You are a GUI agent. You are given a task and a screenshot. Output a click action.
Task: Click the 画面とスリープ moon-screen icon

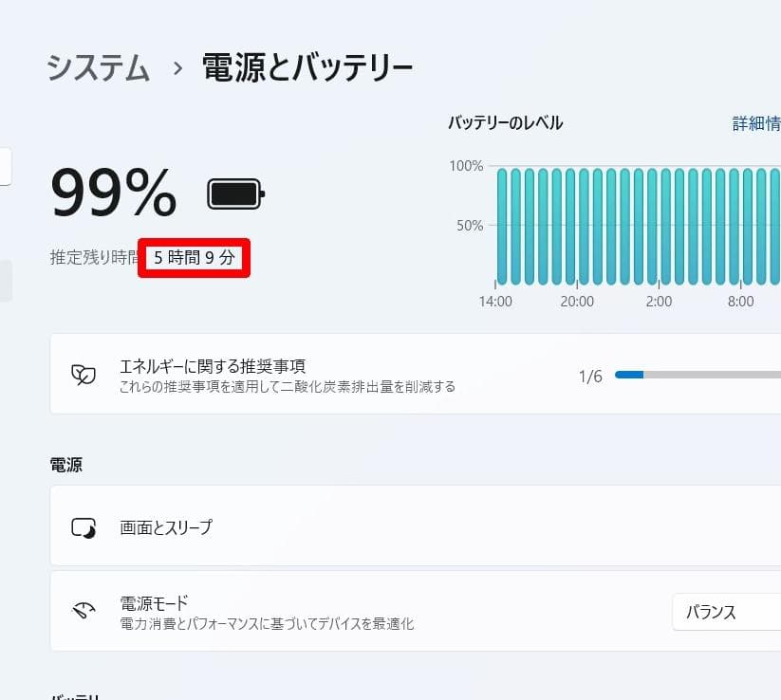(85, 525)
